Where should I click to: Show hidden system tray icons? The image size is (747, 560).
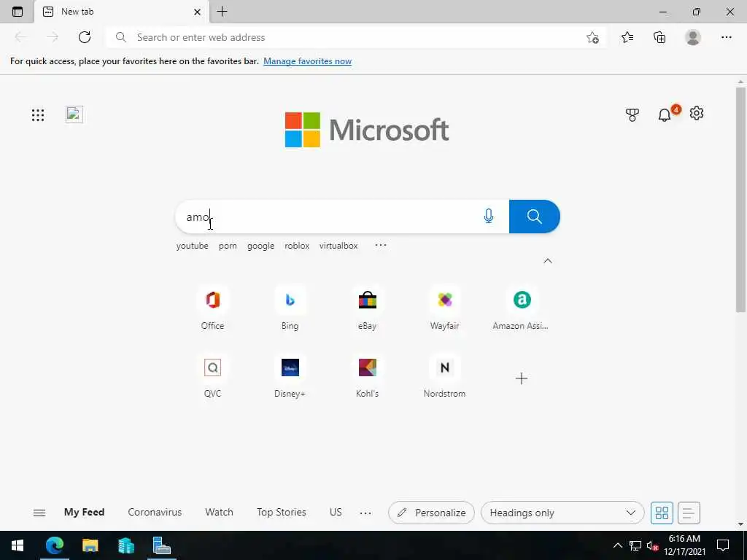tap(617, 545)
